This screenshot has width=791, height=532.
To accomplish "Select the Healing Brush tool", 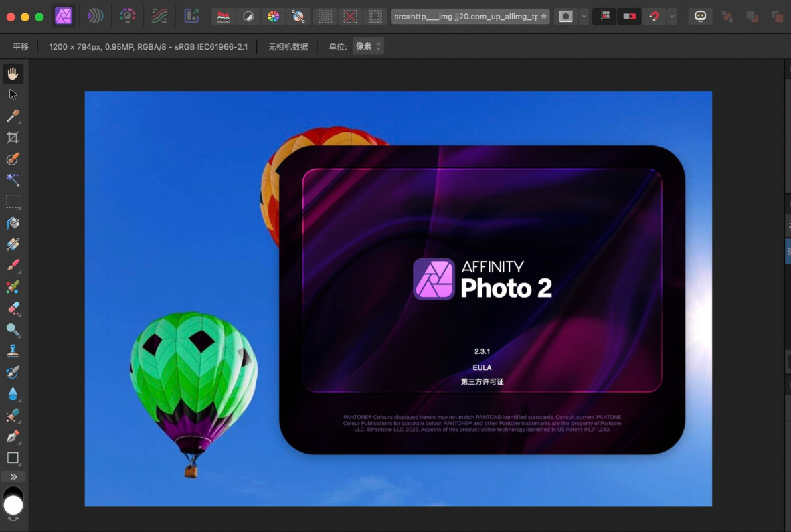I will pos(13,415).
